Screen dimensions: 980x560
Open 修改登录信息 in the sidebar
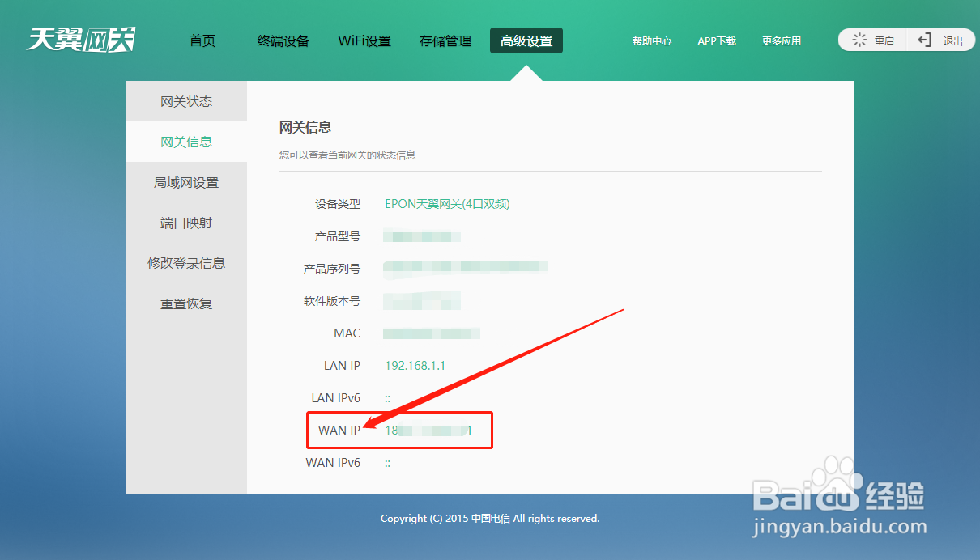coord(186,263)
